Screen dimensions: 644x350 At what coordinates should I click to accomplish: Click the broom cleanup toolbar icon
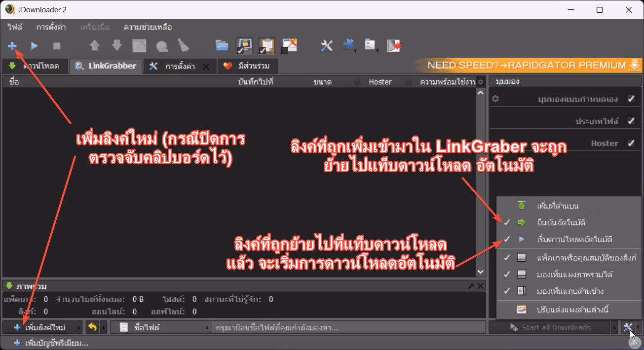184,46
